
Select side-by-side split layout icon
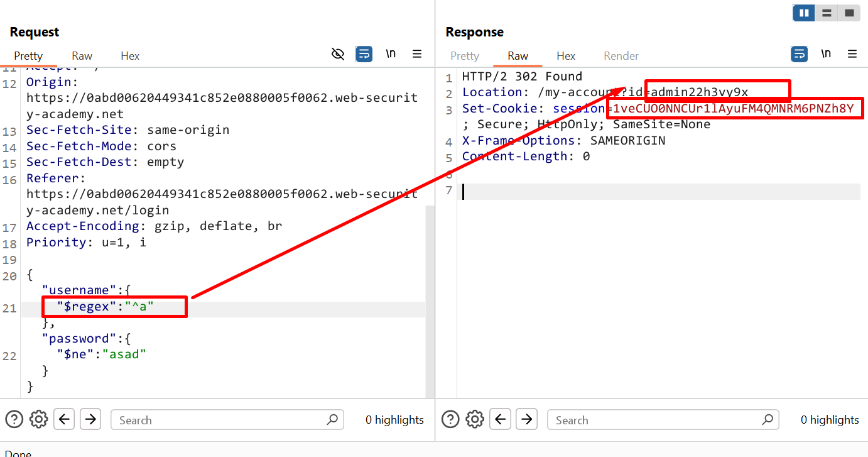click(x=804, y=13)
